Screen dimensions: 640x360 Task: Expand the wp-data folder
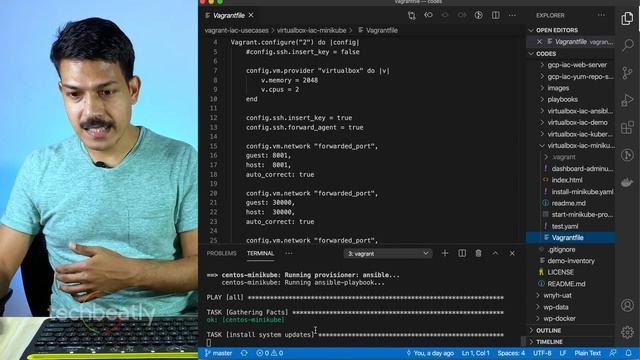point(556,307)
